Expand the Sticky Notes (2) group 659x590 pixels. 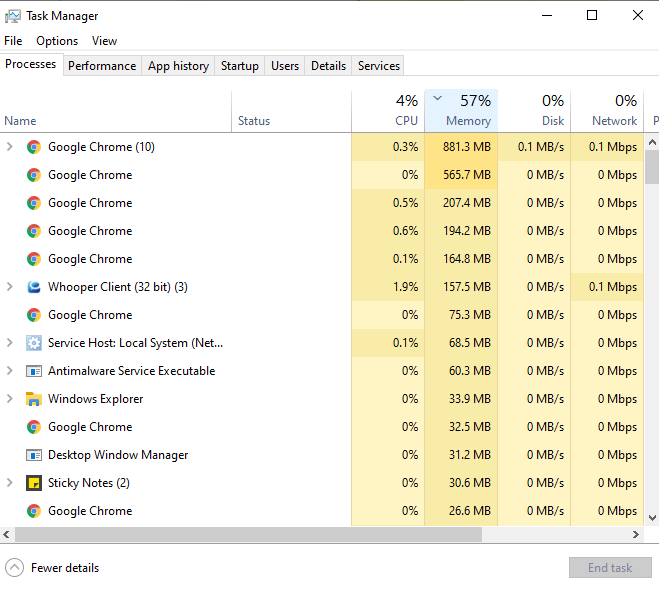(x=10, y=483)
